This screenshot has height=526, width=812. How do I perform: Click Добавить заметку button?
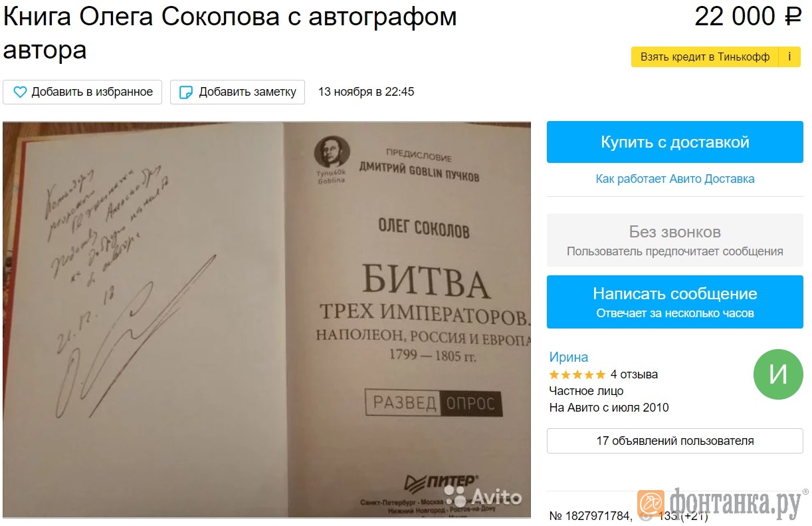point(237,92)
